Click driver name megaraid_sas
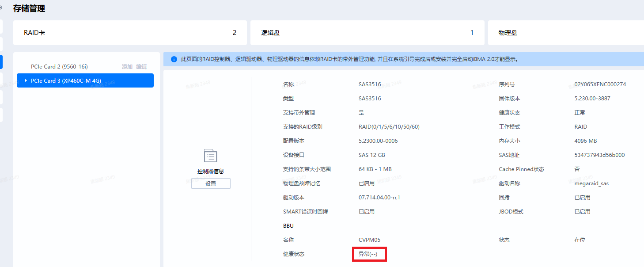 pos(591,183)
